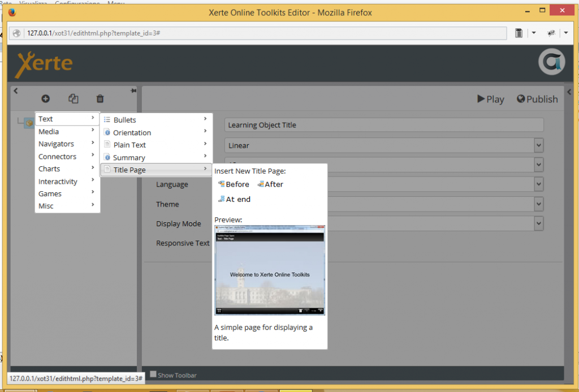
Task: Click the Publish button
Action: click(x=537, y=99)
